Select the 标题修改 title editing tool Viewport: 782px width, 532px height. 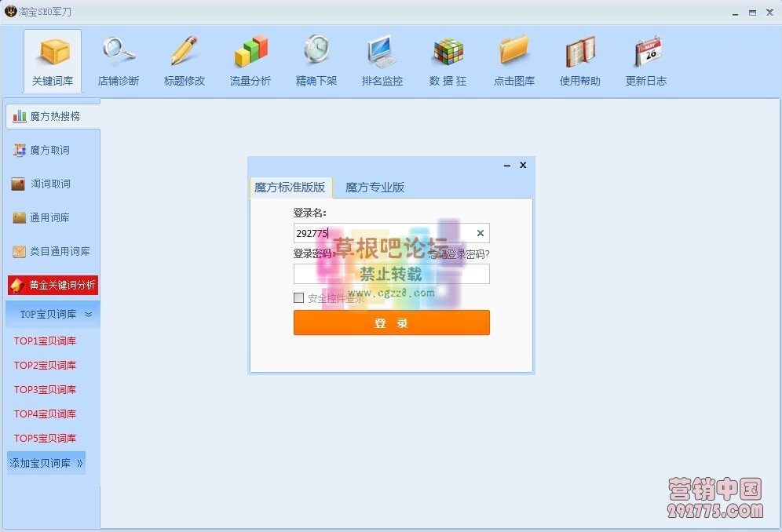[184, 60]
